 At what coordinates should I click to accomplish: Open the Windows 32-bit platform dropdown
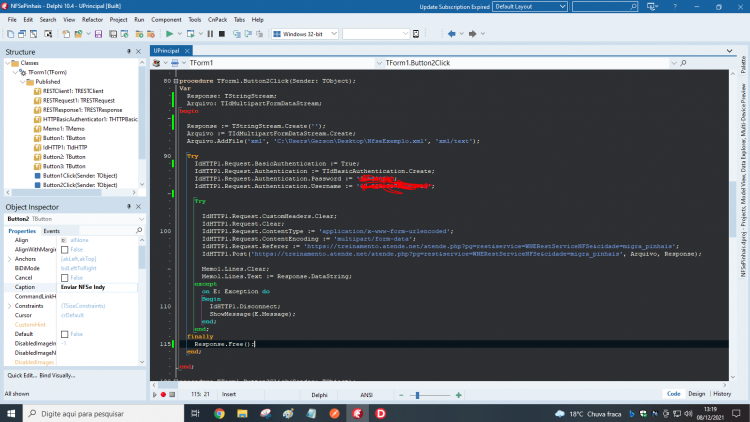[334, 34]
